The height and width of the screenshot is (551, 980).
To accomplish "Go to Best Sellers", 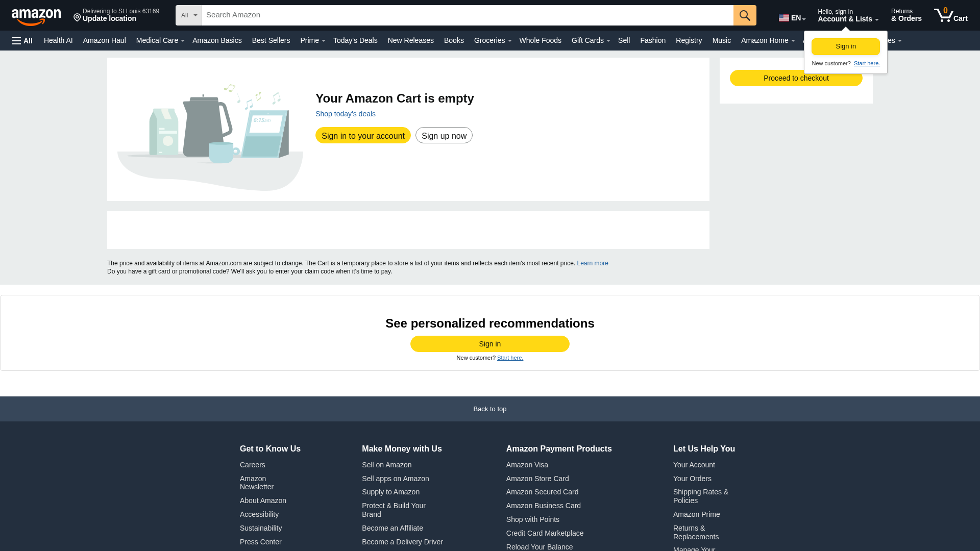I will [x=271, y=40].
